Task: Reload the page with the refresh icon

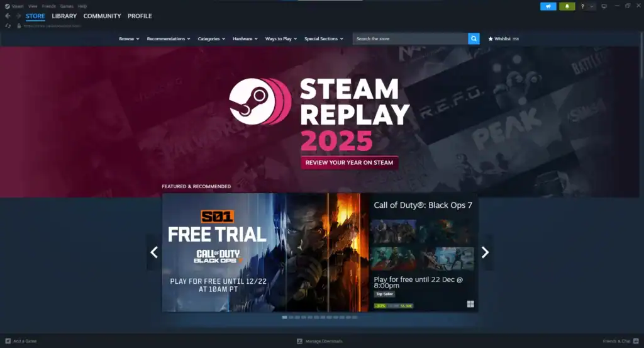Action: click(x=8, y=25)
